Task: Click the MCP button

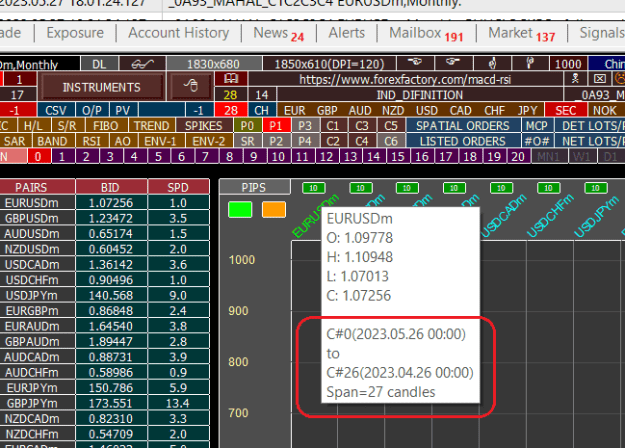Action: (537, 126)
